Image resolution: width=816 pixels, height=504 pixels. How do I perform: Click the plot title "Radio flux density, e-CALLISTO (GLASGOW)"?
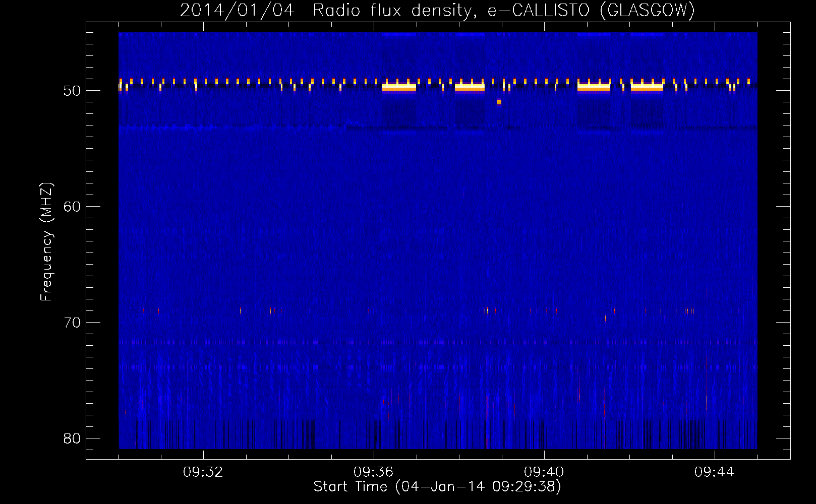pyautogui.click(x=504, y=11)
